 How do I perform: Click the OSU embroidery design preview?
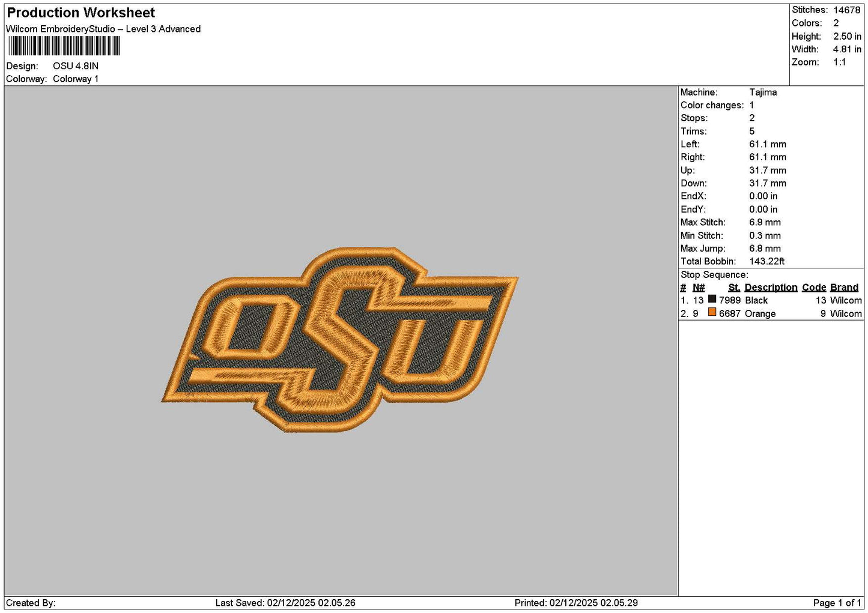[340, 339]
